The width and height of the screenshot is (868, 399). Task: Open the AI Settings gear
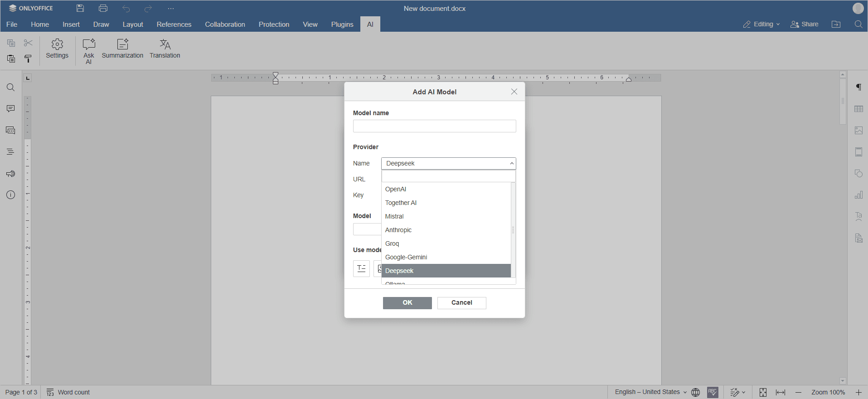point(57,49)
